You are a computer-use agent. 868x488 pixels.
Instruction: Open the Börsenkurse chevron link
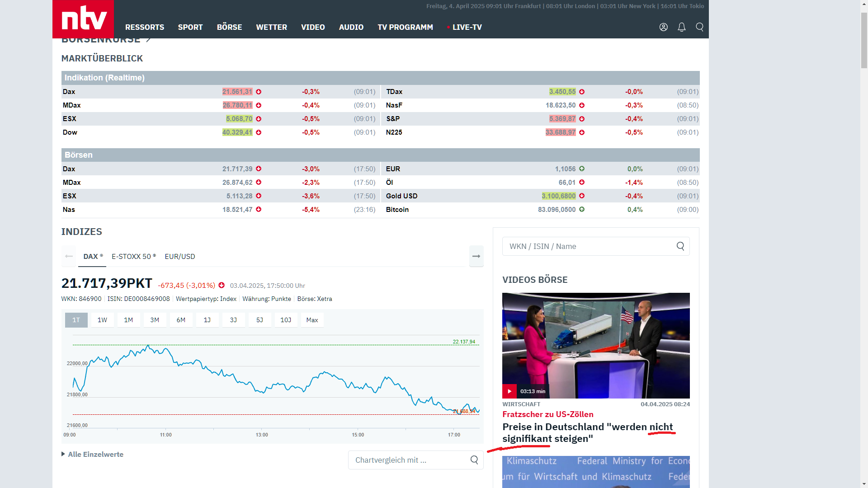(x=148, y=40)
